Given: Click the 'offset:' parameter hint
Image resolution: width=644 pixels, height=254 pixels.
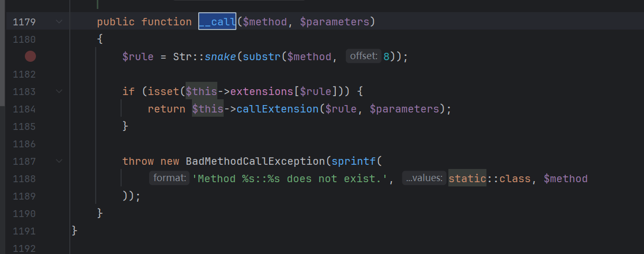Looking at the screenshot, I should tap(364, 57).
